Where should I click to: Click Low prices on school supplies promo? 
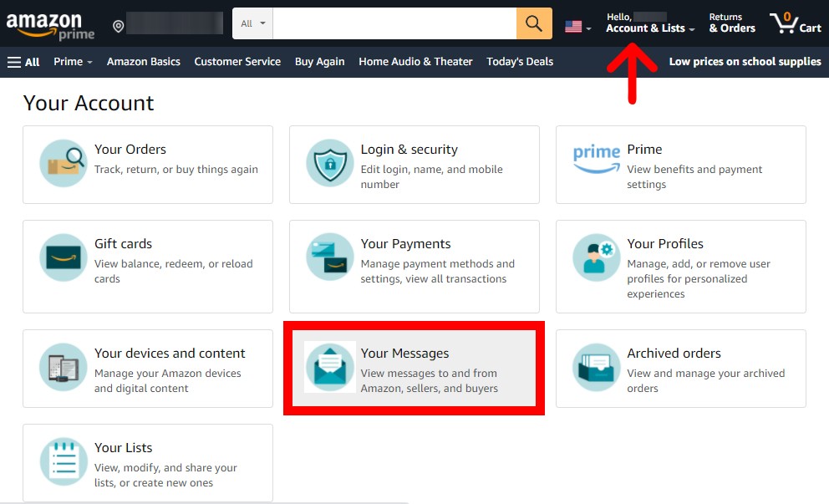pyautogui.click(x=745, y=62)
